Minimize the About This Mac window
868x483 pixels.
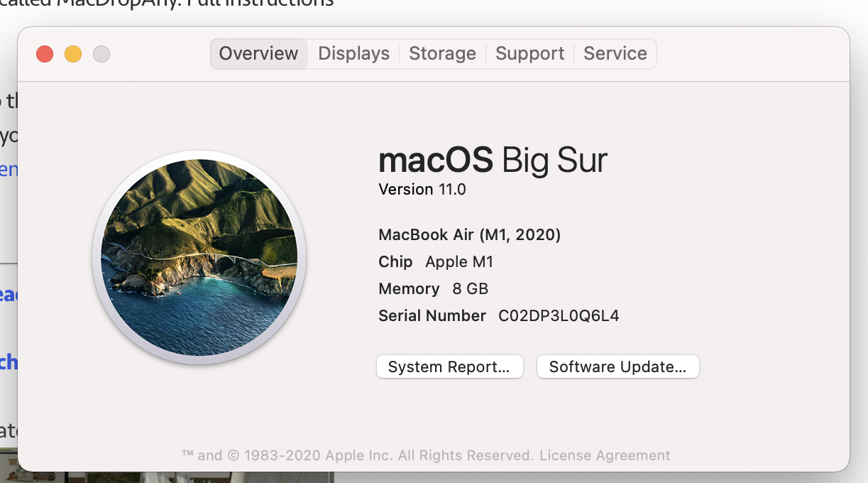[x=73, y=54]
